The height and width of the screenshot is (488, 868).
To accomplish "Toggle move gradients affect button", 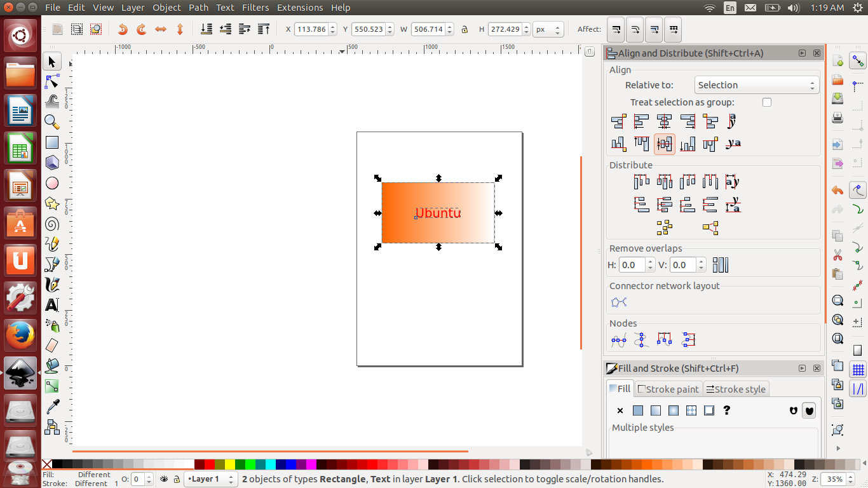I will tap(654, 29).
